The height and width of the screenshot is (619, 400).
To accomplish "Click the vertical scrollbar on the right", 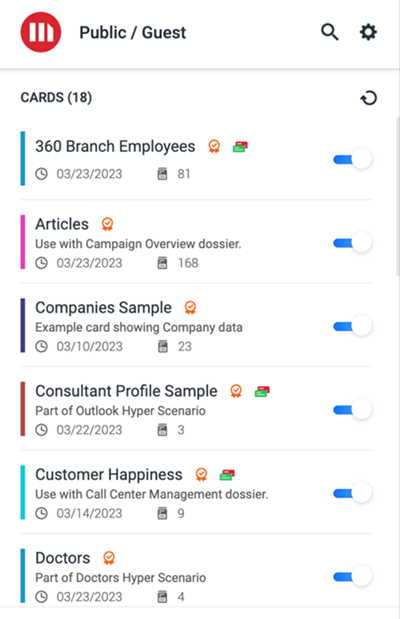I will 398,196.
